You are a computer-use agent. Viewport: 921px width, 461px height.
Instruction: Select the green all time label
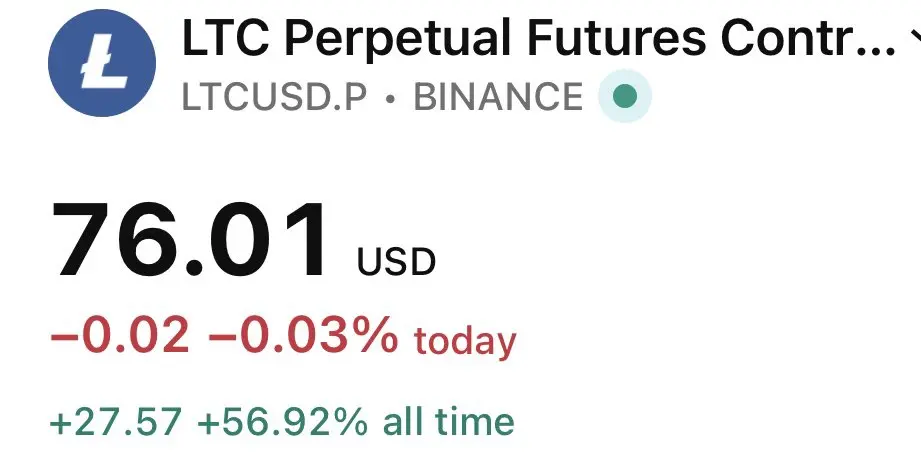click(449, 421)
